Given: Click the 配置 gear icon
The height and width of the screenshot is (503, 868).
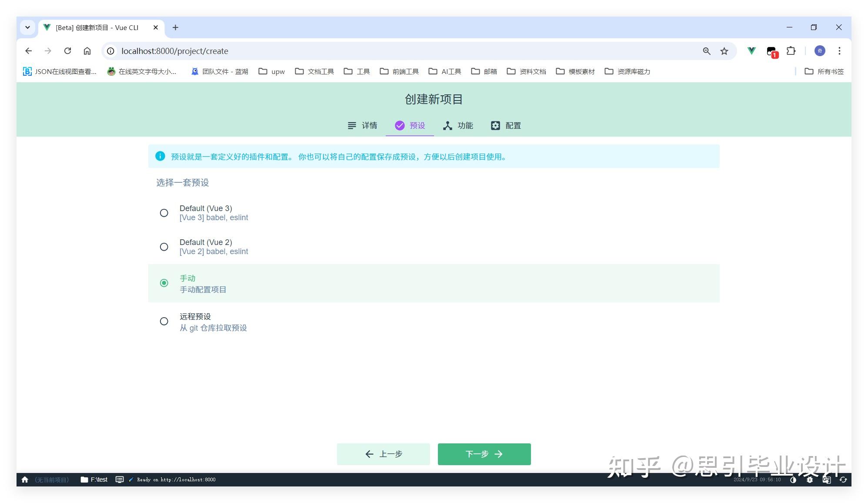Looking at the screenshot, I should pos(495,125).
